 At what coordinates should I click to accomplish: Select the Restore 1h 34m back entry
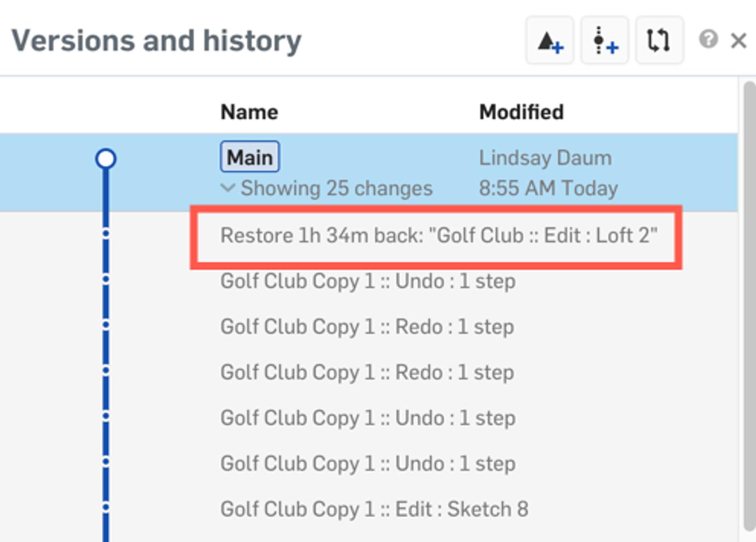point(438,235)
